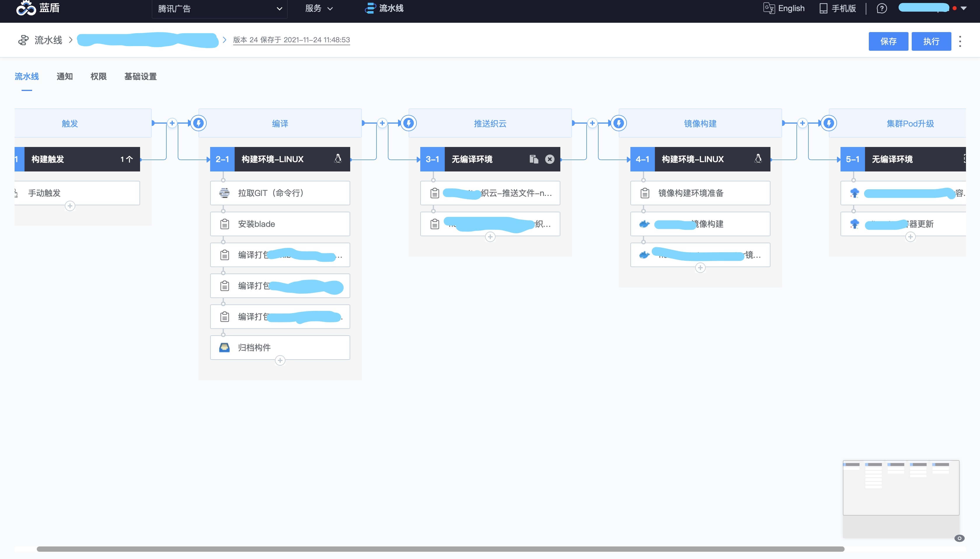Image resolution: width=980 pixels, height=559 pixels.
Task: Click the lightning icon before 镜像构建 stage
Action: coord(618,123)
